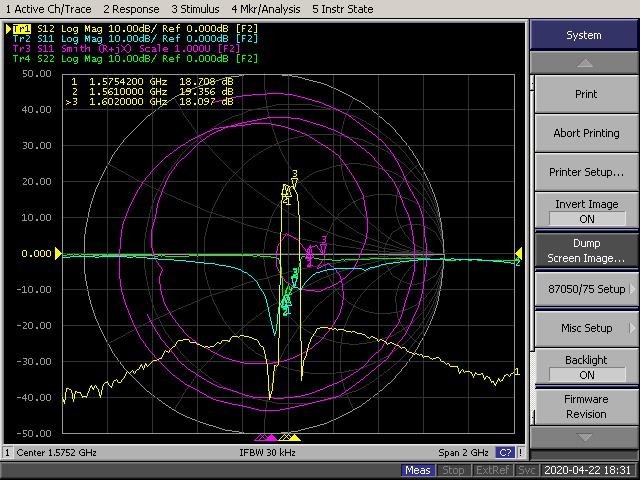Click the active trace yellow arrow indicator
The width and height of the screenshot is (640, 480).
pyautogui.click(x=8, y=29)
